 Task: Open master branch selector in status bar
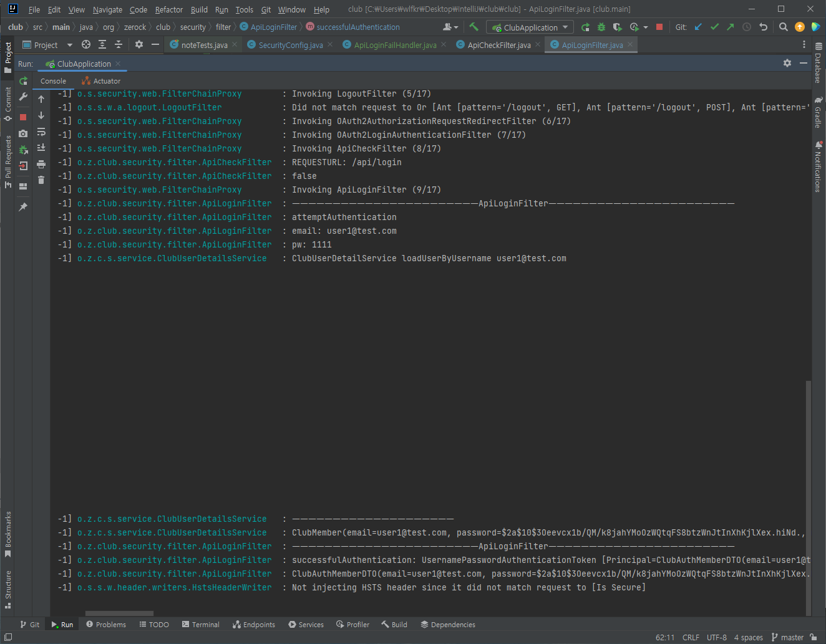[787, 637]
